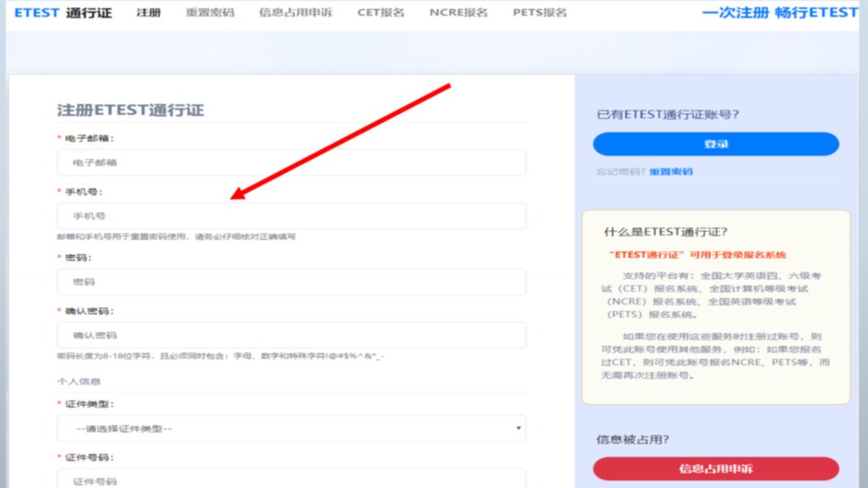
Task: Click the 一次注册 畅行ETEST slogan
Action: (780, 13)
